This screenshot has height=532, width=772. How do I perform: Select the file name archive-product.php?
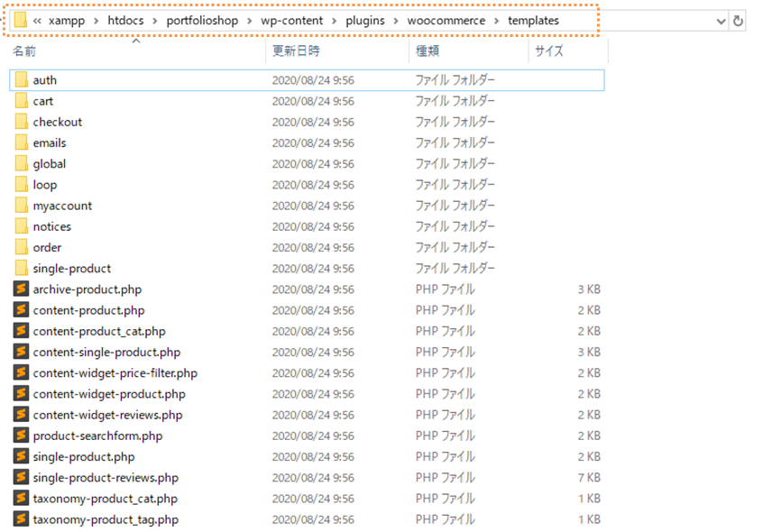[x=87, y=289]
